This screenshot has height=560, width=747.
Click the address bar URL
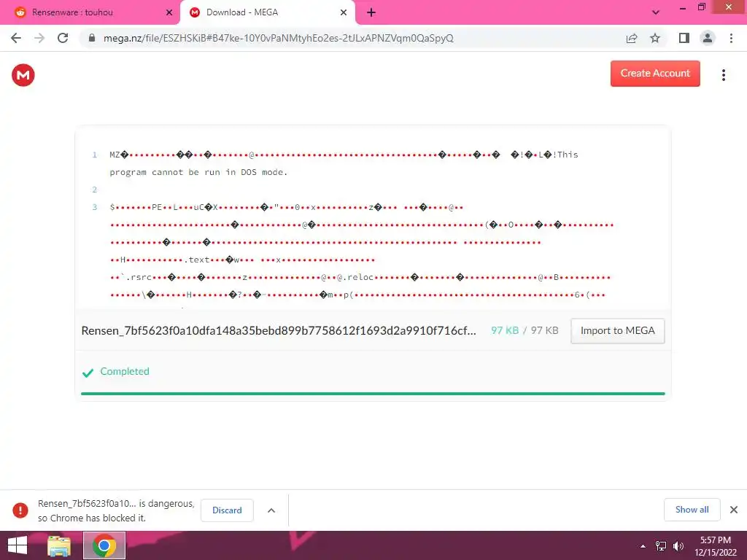pos(279,38)
